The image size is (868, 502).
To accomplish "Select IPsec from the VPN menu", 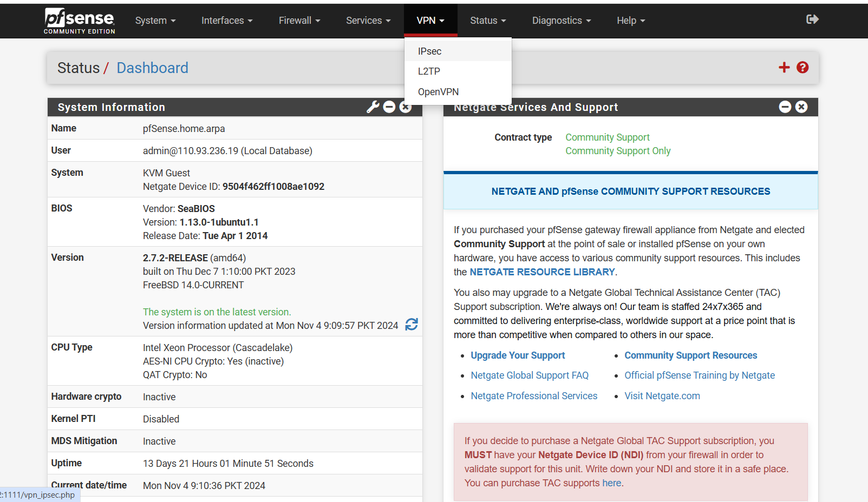I will (x=429, y=51).
